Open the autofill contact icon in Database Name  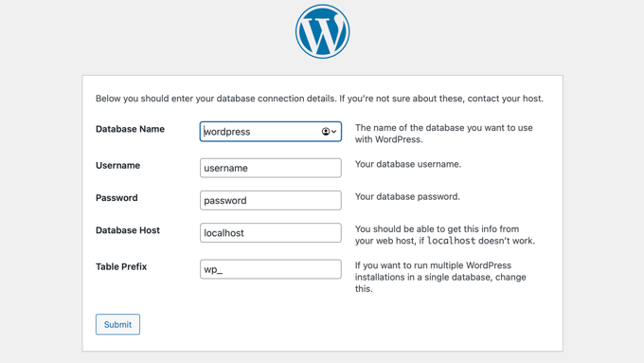click(x=329, y=132)
